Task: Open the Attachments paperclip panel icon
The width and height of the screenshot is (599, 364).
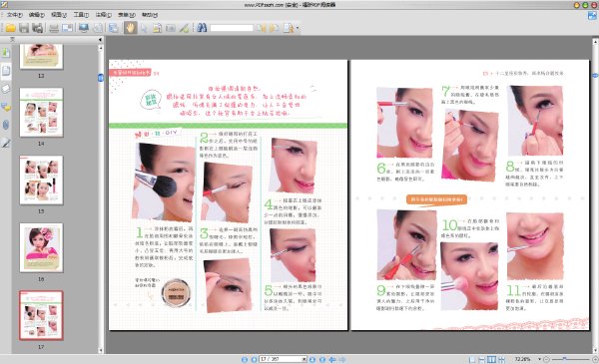Action: [x=6, y=125]
